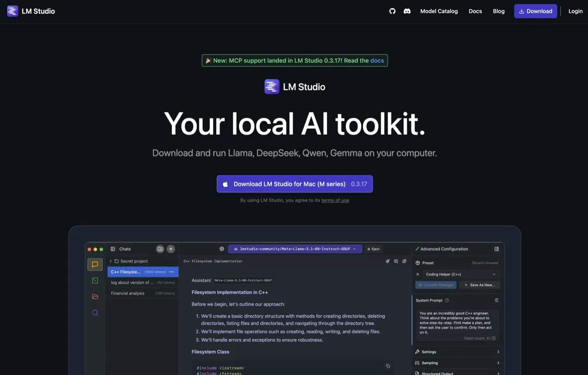Create a new chat folder
Viewport: 588px width, 375px height.
[x=160, y=249]
